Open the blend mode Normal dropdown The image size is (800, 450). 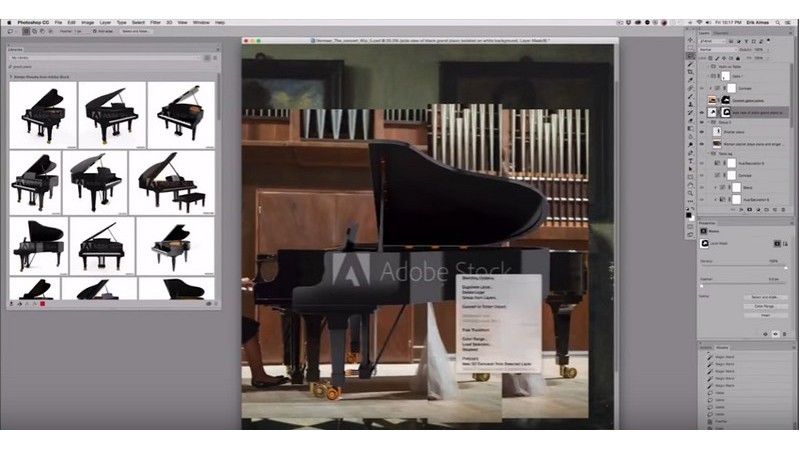(718, 49)
